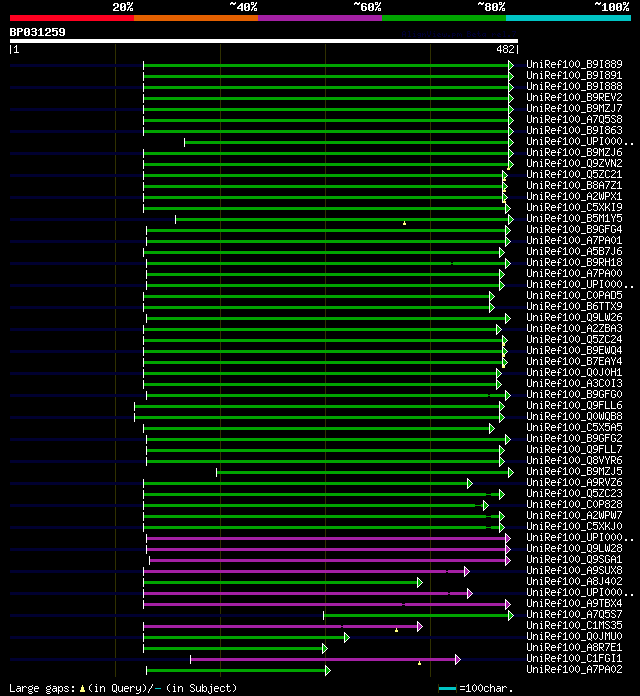Select hit UniRef100_B9MZJ5

574,471
